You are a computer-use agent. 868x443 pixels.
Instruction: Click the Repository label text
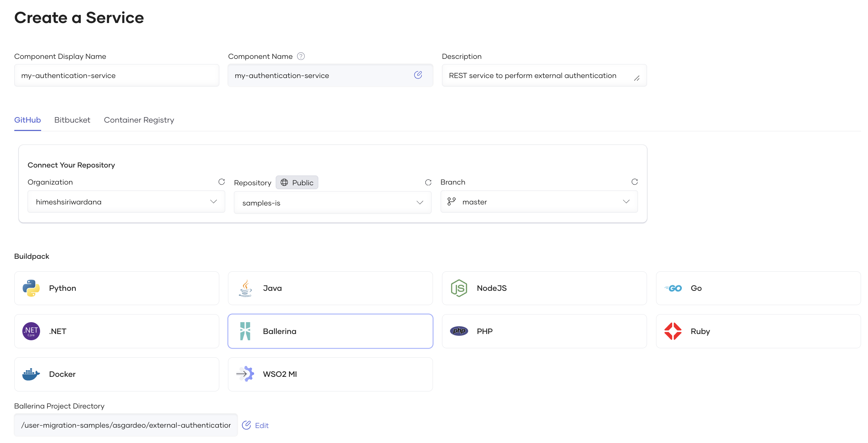point(253,183)
